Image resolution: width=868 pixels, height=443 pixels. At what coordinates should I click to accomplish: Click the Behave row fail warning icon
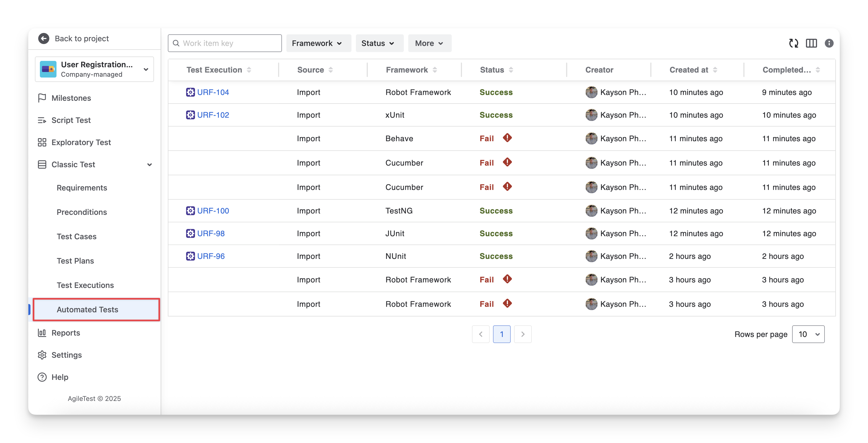click(507, 138)
